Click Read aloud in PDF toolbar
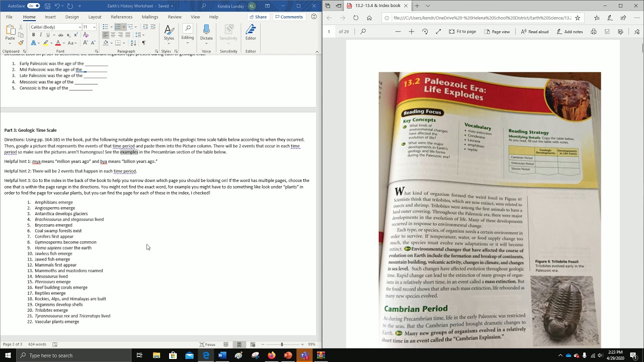Image resolution: width=644 pixels, height=362 pixels. [535, 31]
